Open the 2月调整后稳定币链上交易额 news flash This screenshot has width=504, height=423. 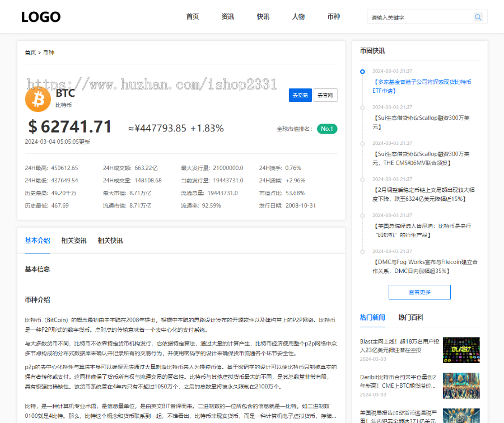424,194
